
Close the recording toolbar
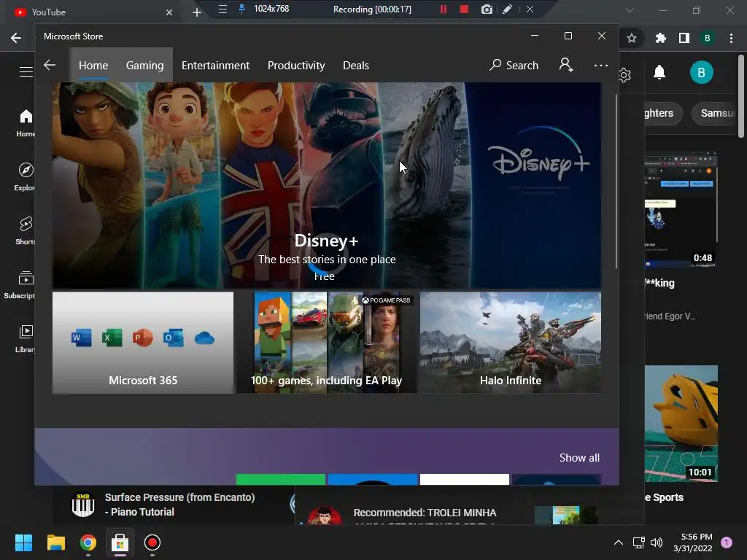pos(530,9)
